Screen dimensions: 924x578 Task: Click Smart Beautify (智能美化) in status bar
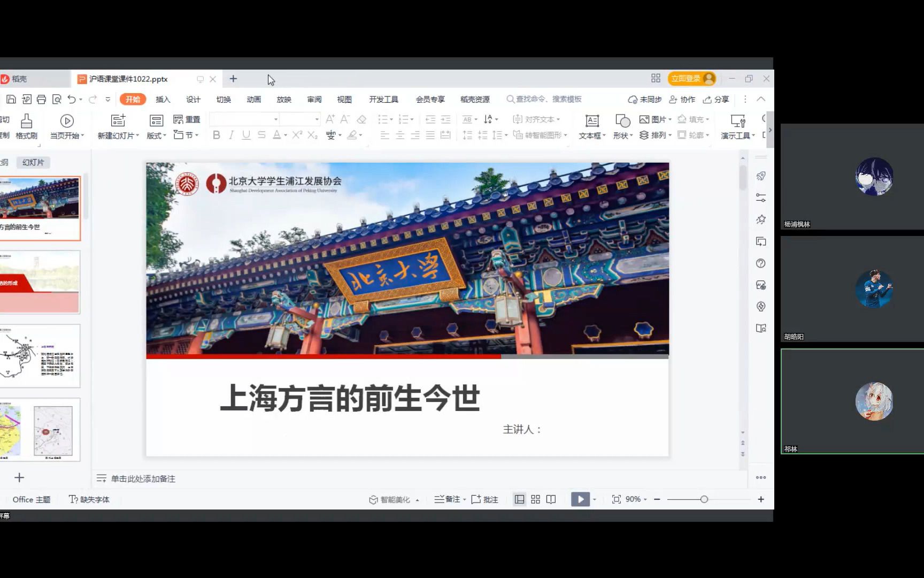click(x=394, y=499)
